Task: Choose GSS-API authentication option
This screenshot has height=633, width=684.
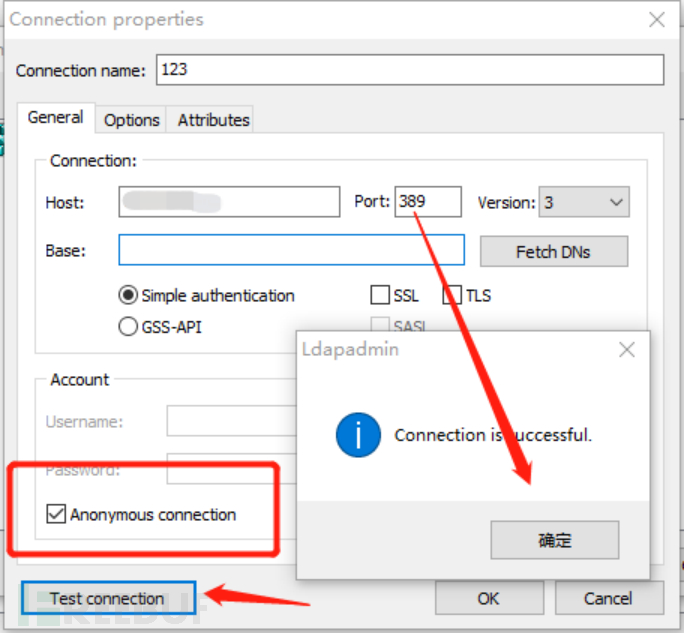Action: pos(128,325)
